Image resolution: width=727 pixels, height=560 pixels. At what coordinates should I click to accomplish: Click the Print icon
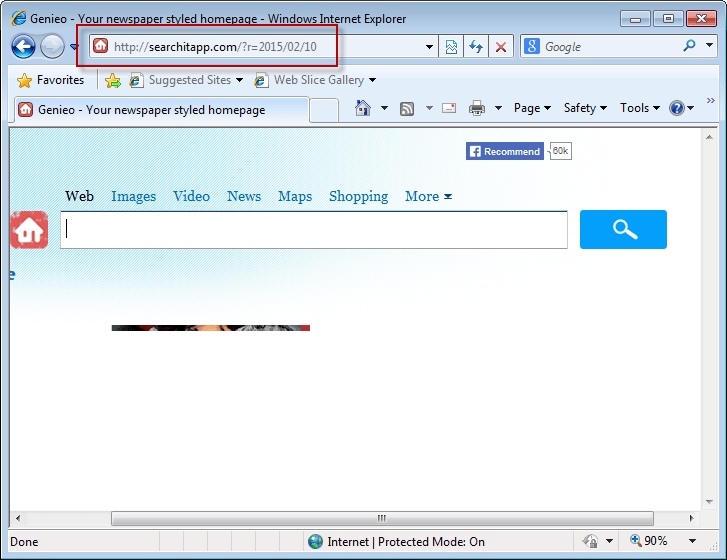click(477, 108)
